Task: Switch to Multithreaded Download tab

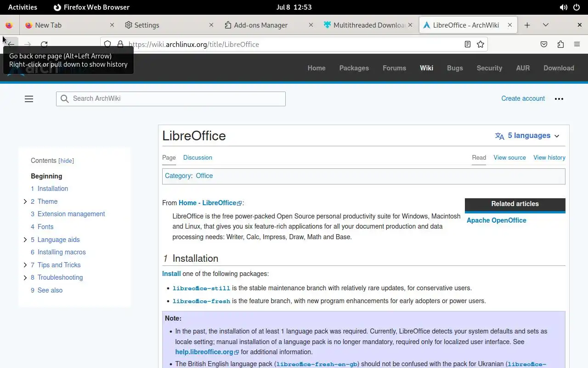Action: click(367, 25)
